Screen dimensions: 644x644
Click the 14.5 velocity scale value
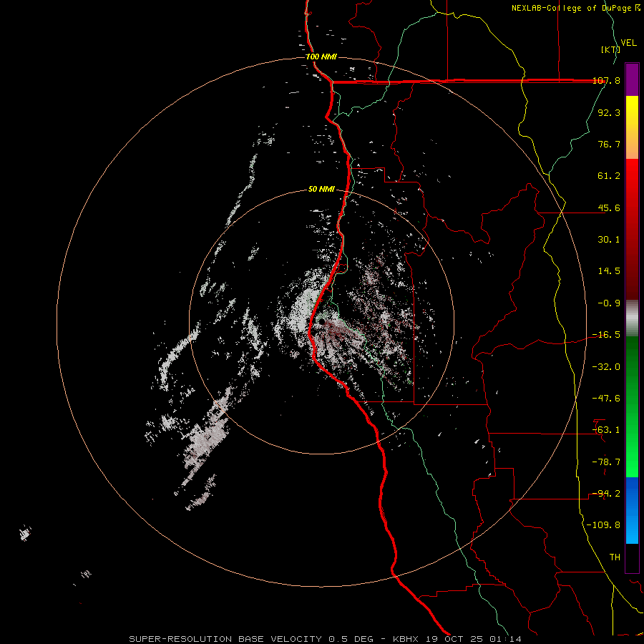[609, 271]
